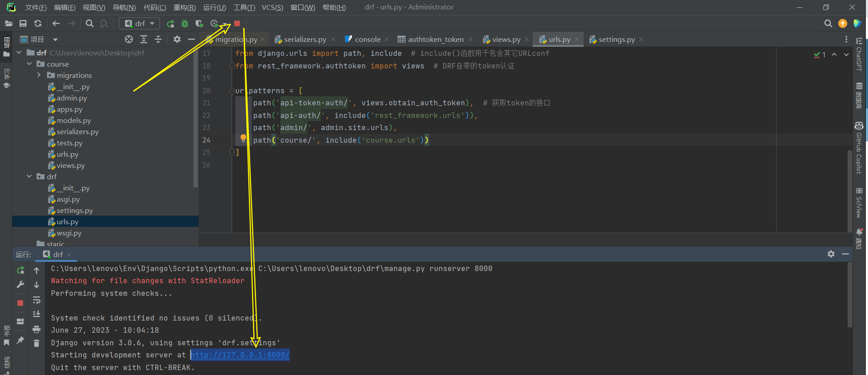This screenshot has height=375, width=868.
Task: Click the lightbulb on line 24
Action: 243,138
